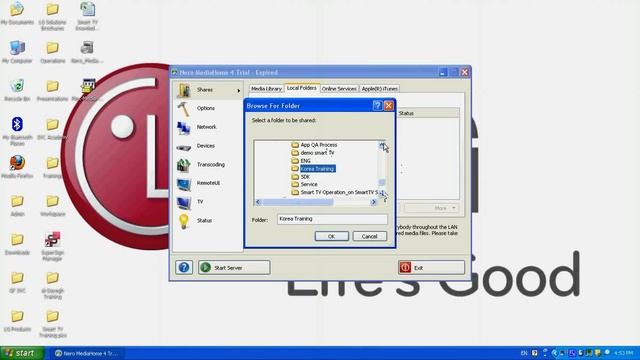Switch to Online Services tab
Screen dimensions: 640x360
click(x=339, y=89)
